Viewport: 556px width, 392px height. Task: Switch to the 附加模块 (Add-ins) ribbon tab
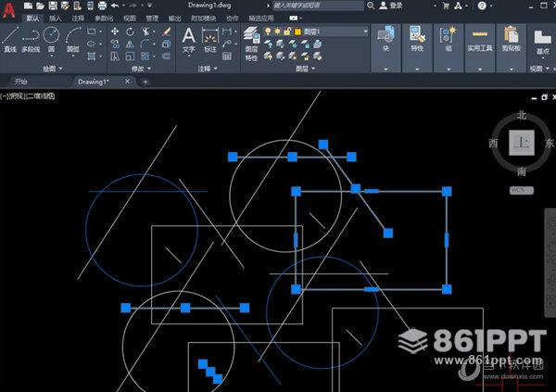click(x=204, y=19)
